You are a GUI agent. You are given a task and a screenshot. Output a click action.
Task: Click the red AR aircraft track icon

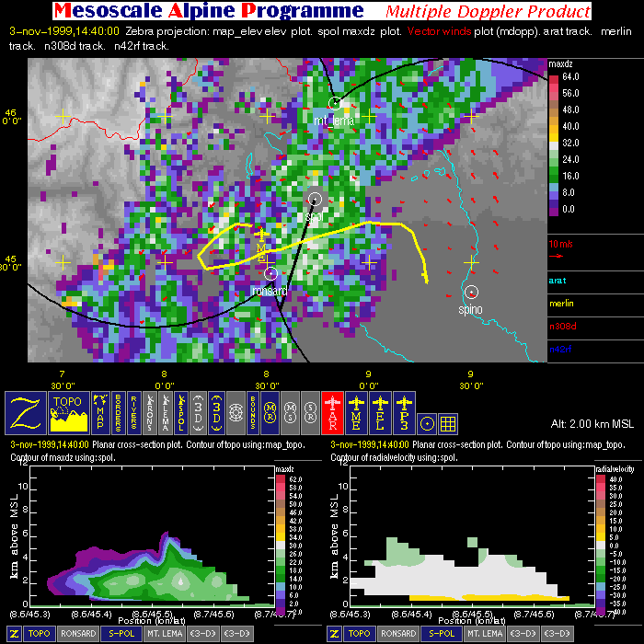pos(333,411)
